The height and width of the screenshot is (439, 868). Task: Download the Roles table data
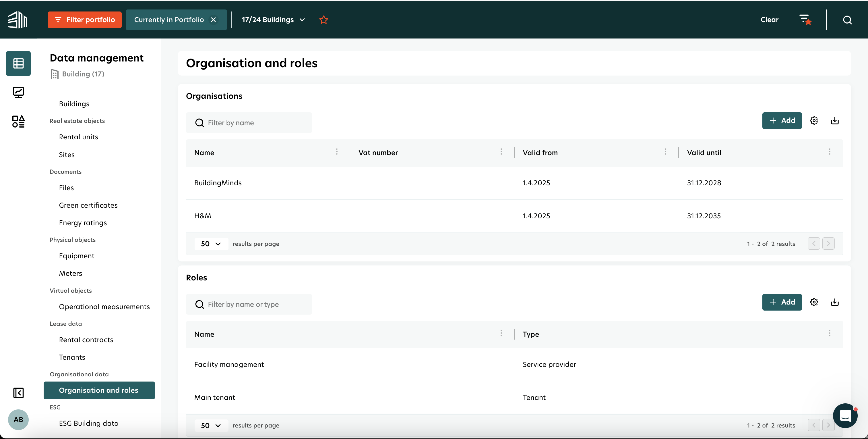point(835,302)
